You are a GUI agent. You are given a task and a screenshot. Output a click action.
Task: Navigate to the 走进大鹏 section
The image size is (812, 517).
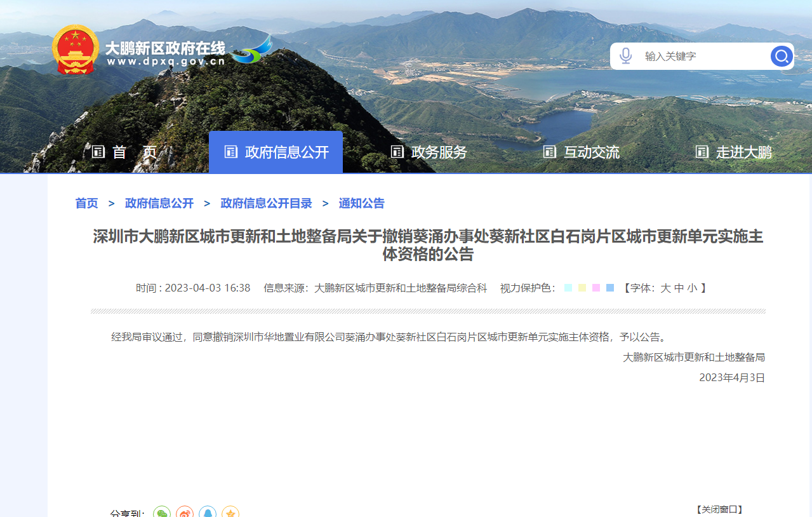click(733, 152)
